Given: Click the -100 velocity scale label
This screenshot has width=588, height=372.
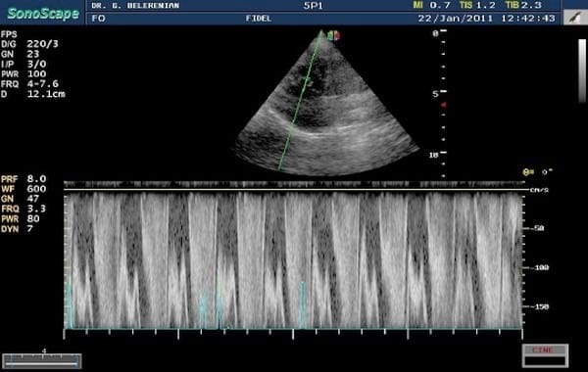Looking at the screenshot, I should point(539,267).
